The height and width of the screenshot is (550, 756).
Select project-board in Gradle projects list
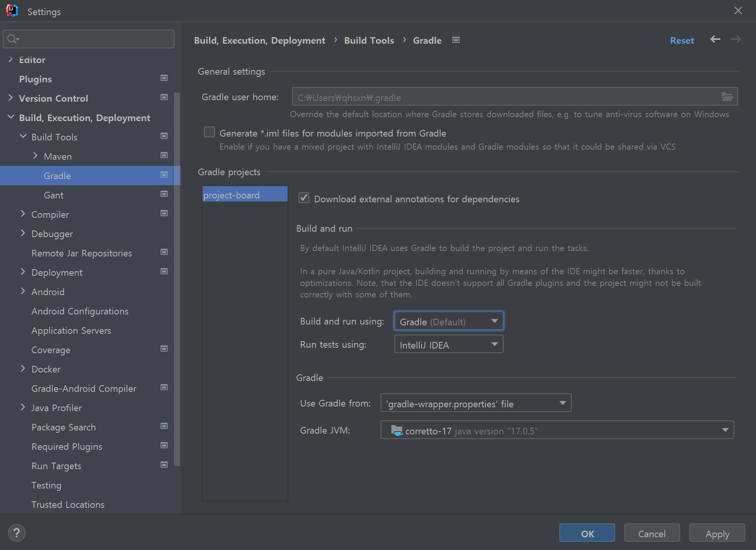(x=245, y=195)
